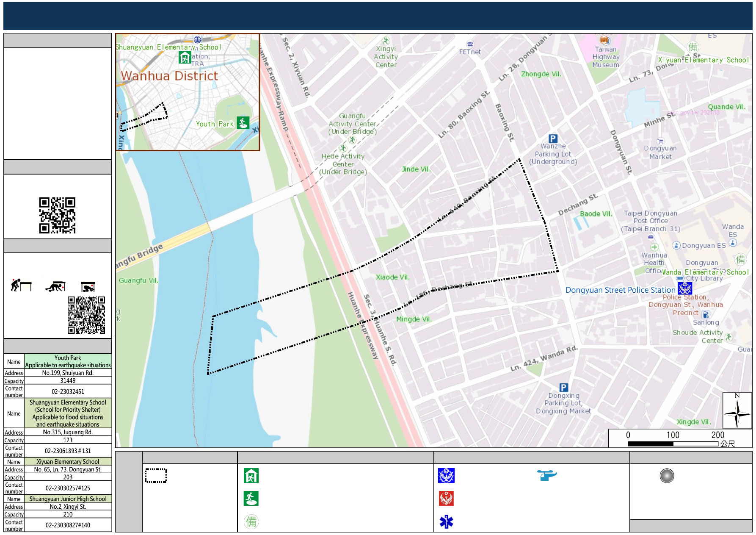Viewport: 756px width, 535px height.
Task: Click the hold-on earthquake pictogram
Action: point(88,287)
